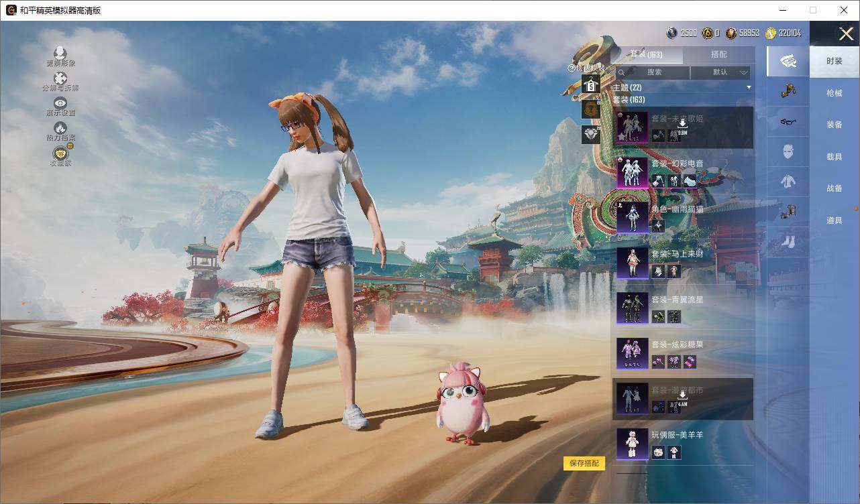Open the 收藏家 collector badge icon
The width and height of the screenshot is (860, 504).
coord(60,153)
